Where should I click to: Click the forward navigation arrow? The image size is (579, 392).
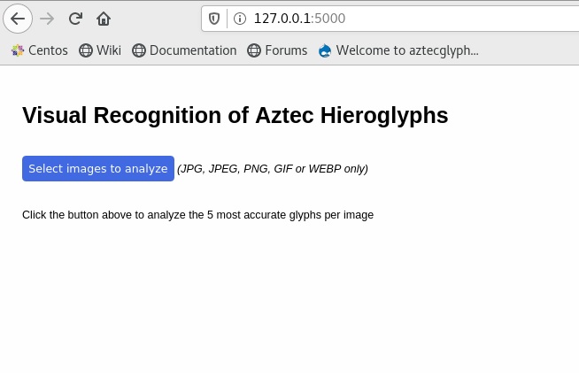click(x=47, y=19)
